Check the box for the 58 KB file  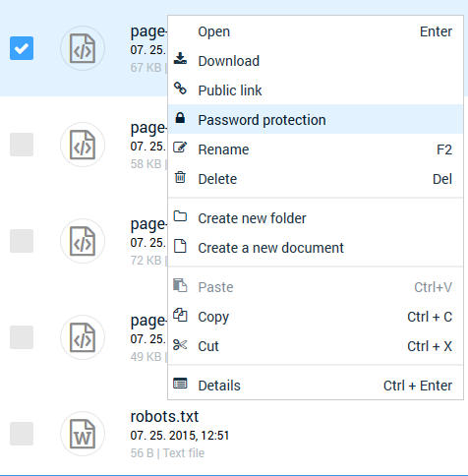22,145
